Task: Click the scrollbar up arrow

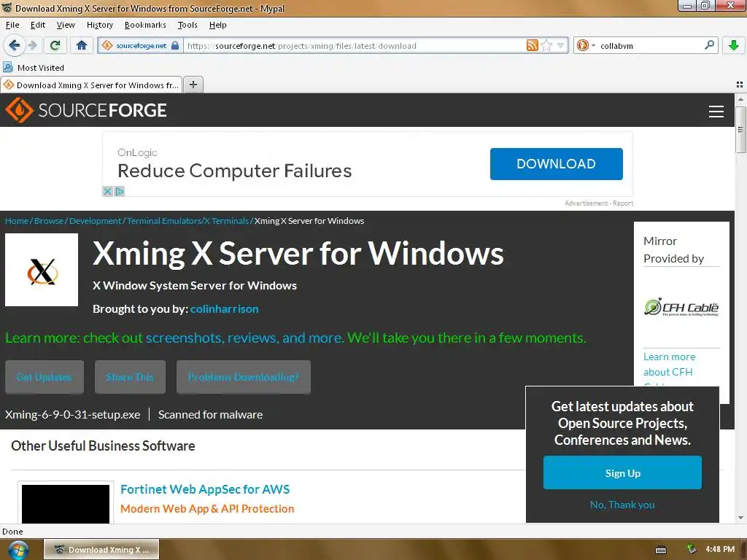Action: 740,99
